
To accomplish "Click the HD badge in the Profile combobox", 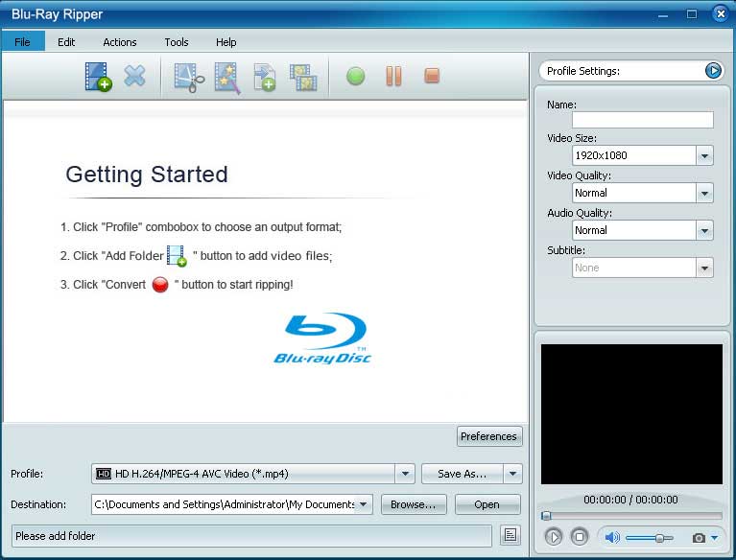I will click(104, 474).
